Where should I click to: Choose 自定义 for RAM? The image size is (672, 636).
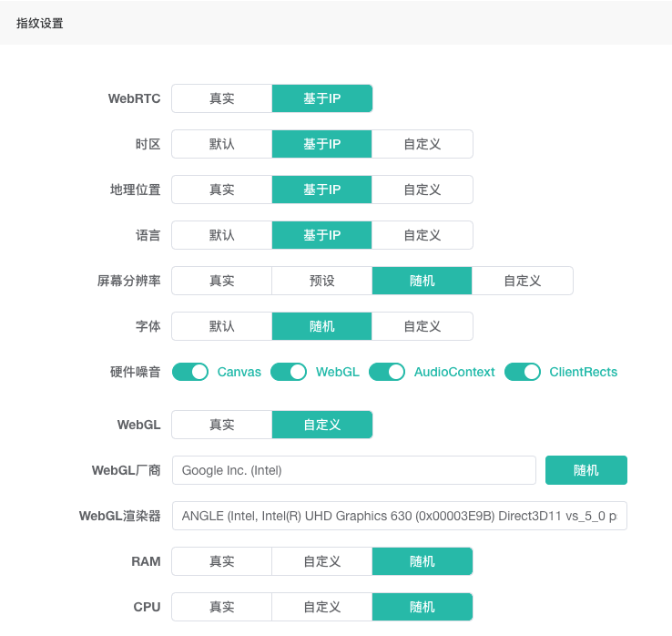[x=321, y=561]
